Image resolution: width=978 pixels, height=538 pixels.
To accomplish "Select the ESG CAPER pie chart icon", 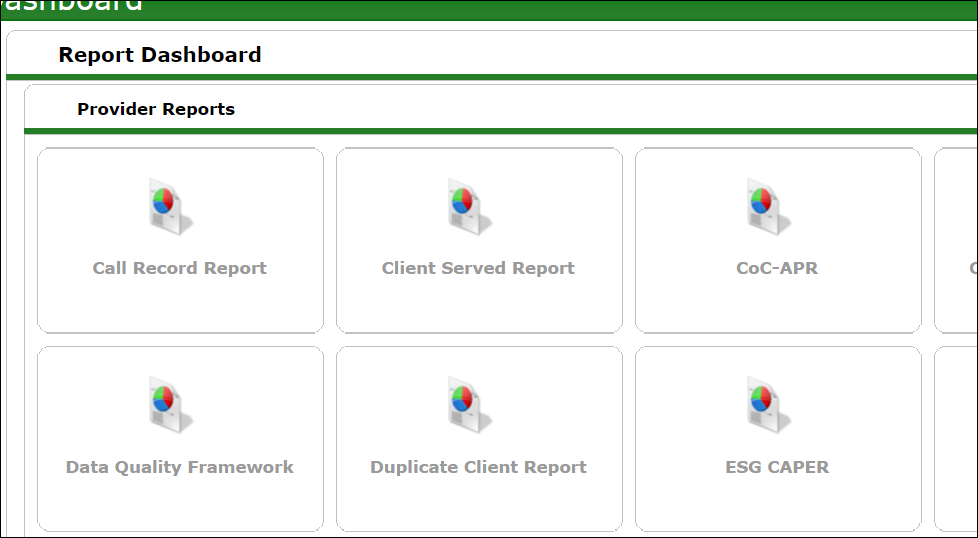I will pyautogui.click(x=768, y=405).
